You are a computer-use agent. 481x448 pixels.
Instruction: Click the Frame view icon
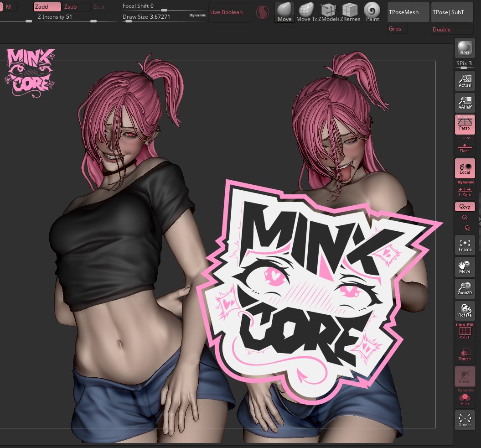click(465, 245)
